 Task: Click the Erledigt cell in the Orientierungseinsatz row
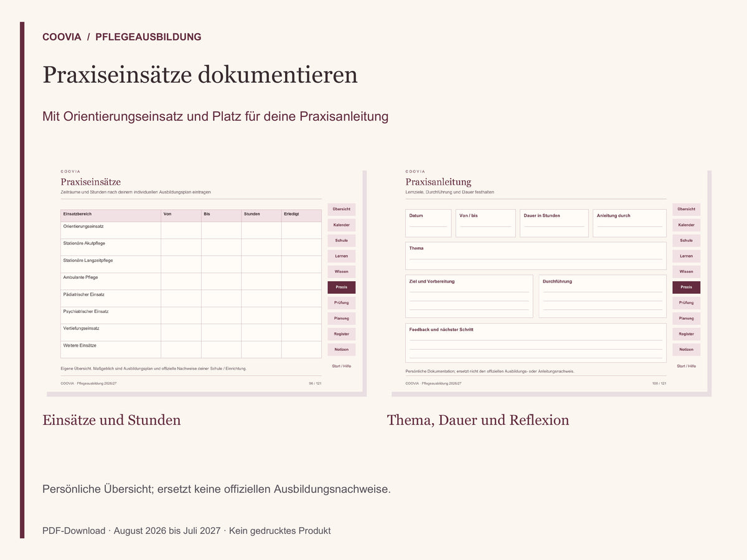click(301, 230)
